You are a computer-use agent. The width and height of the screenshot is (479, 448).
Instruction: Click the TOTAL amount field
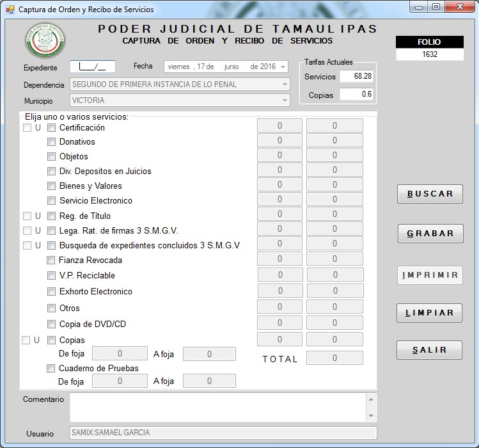(335, 358)
